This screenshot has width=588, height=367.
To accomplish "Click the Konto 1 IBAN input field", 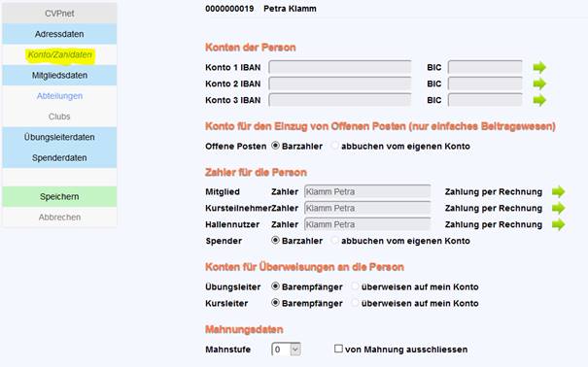I will tap(340, 67).
